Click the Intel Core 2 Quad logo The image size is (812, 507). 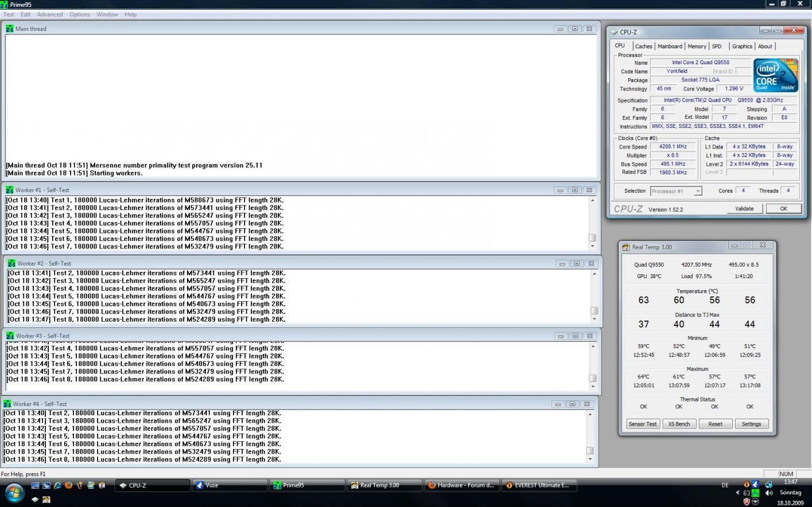pyautogui.click(x=775, y=75)
